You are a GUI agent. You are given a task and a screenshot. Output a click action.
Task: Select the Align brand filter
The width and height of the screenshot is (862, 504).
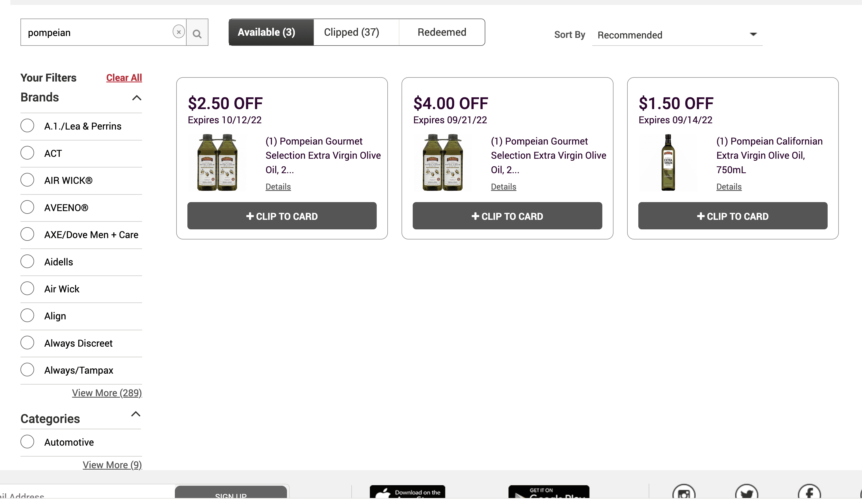click(x=27, y=316)
